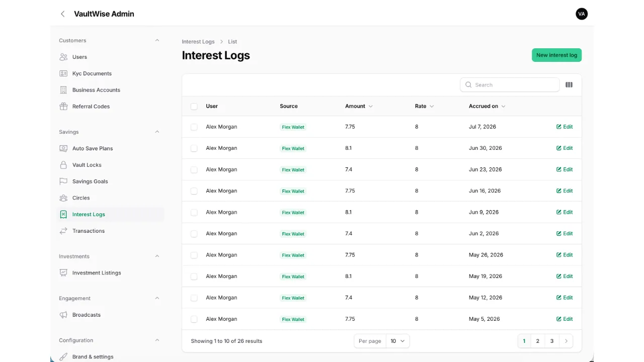Click the Investment Listings chart icon
Image resolution: width=644 pixels, height=362 pixels.
[x=63, y=273]
